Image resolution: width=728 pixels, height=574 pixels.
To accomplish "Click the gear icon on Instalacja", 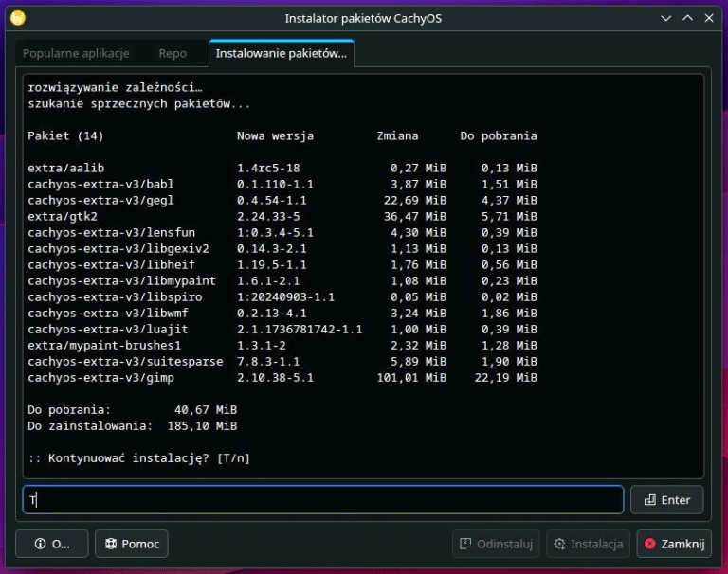I will point(559,544).
